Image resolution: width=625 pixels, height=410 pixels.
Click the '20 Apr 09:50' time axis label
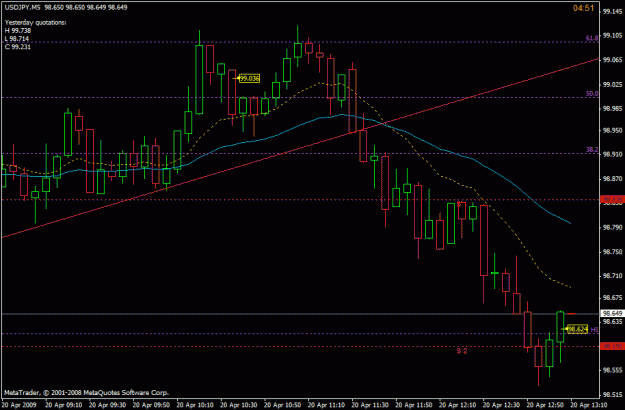pos(151,405)
